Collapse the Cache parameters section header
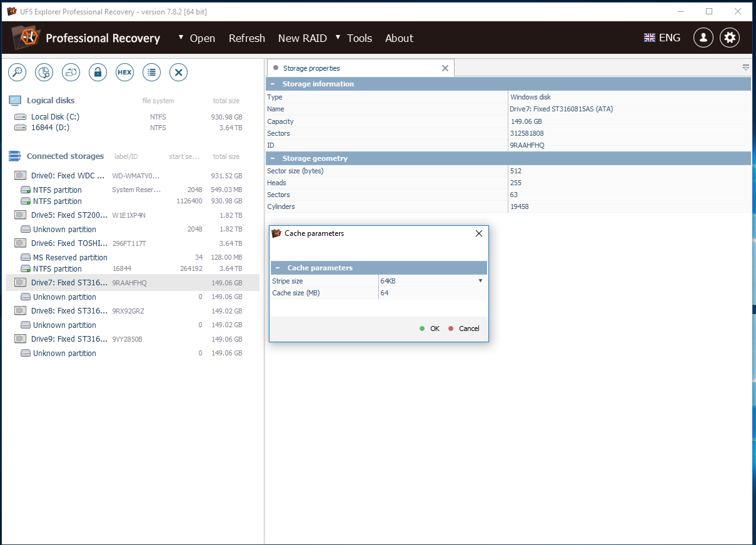 pos(278,268)
